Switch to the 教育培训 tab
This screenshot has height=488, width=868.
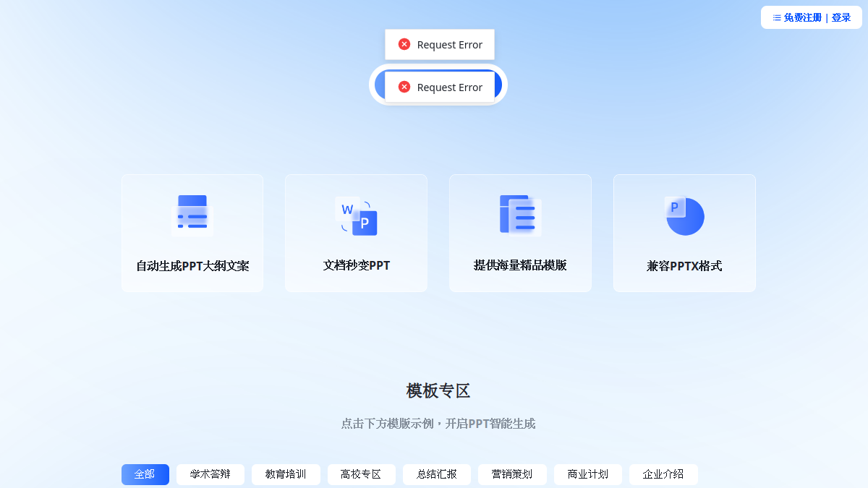[286, 474]
